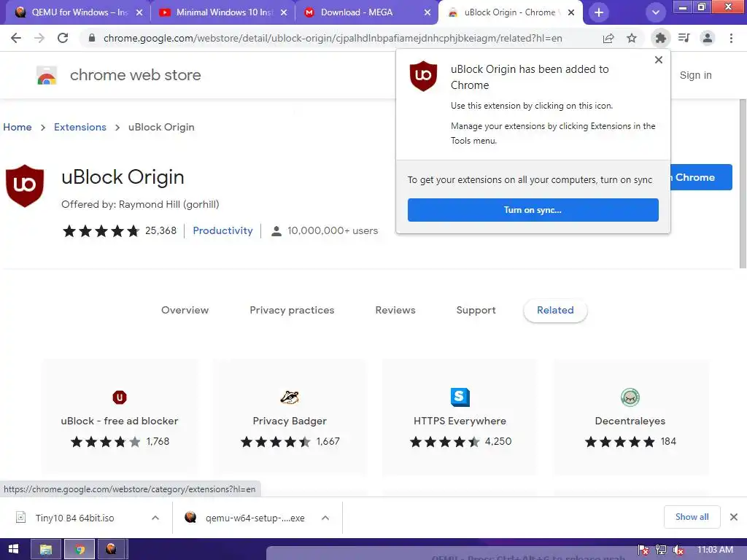Click Show all downloads button

692,517
